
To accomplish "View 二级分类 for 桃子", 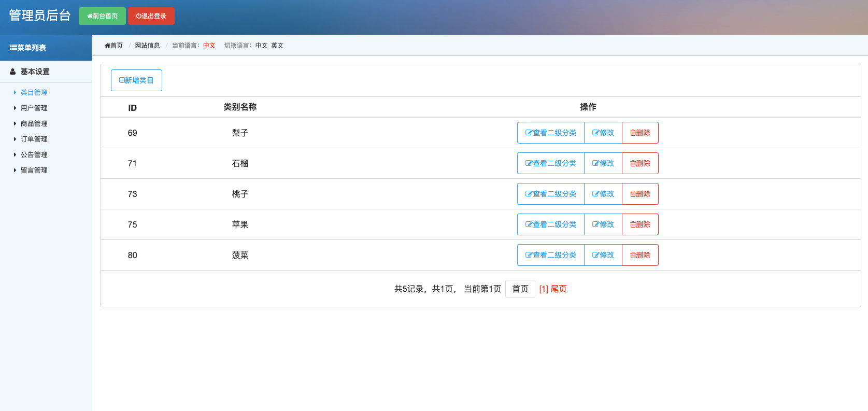I will click(551, 194).
